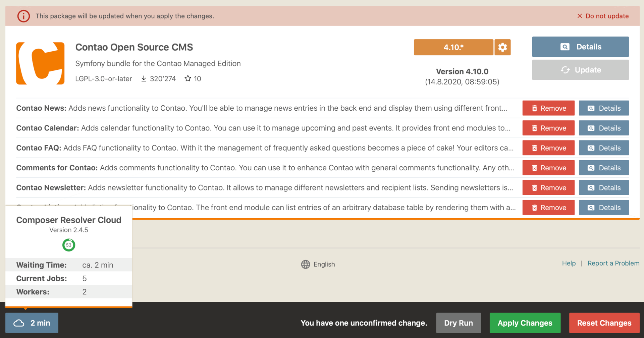Click the globe language icon
644x338 pixels.
tap(306, 264)
